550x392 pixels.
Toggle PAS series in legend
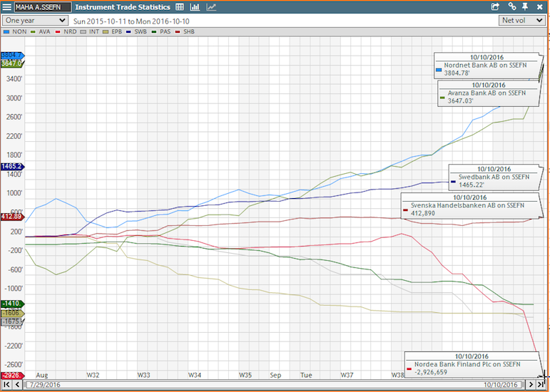click(x=162, y=31)
